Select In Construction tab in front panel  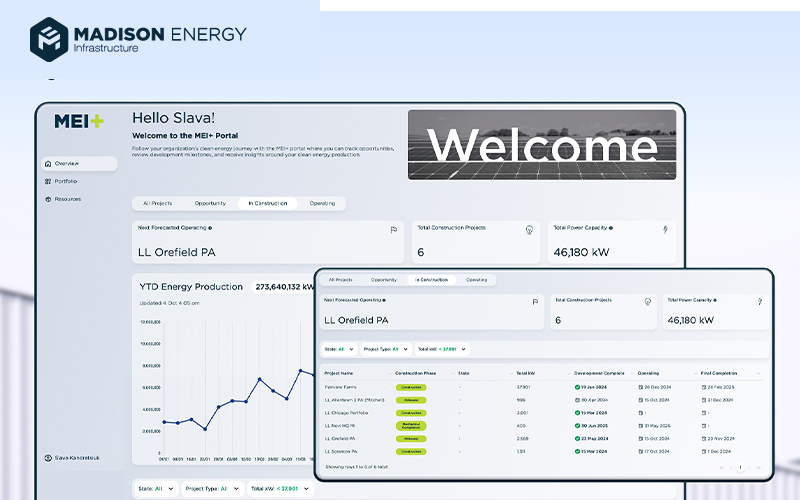tap(432, 280)
